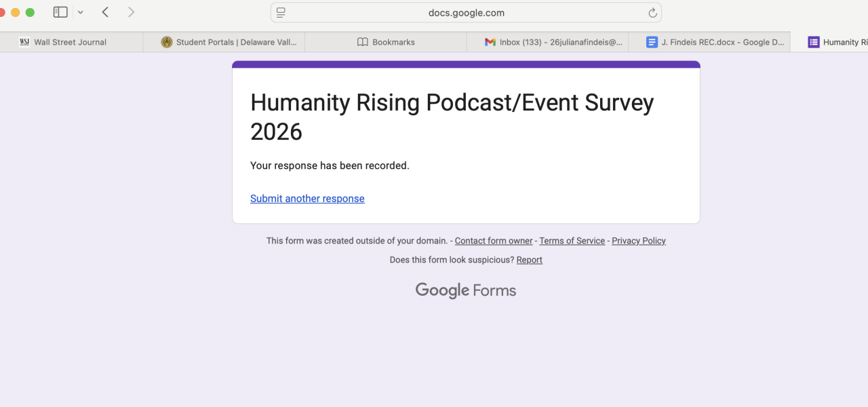868x407 pixels.
Task: Switch to the Gmail Inbox tab
Action: point(553,42)
